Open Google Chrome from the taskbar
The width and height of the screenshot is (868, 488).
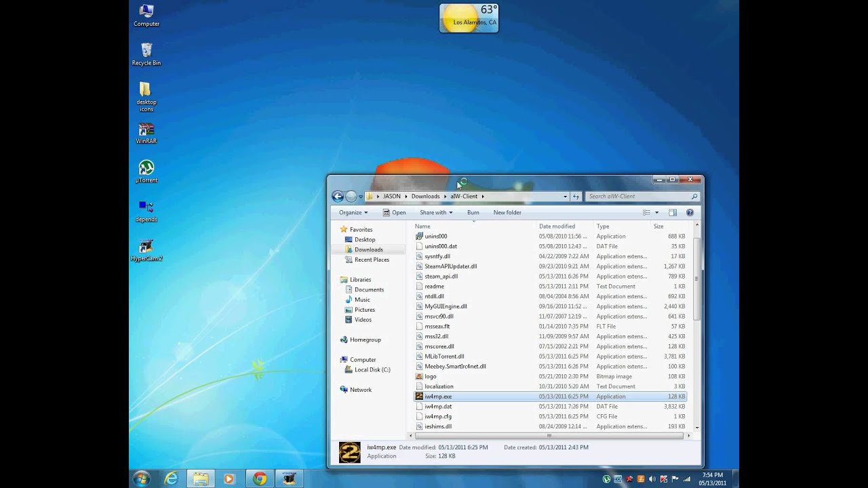point(259,479)
